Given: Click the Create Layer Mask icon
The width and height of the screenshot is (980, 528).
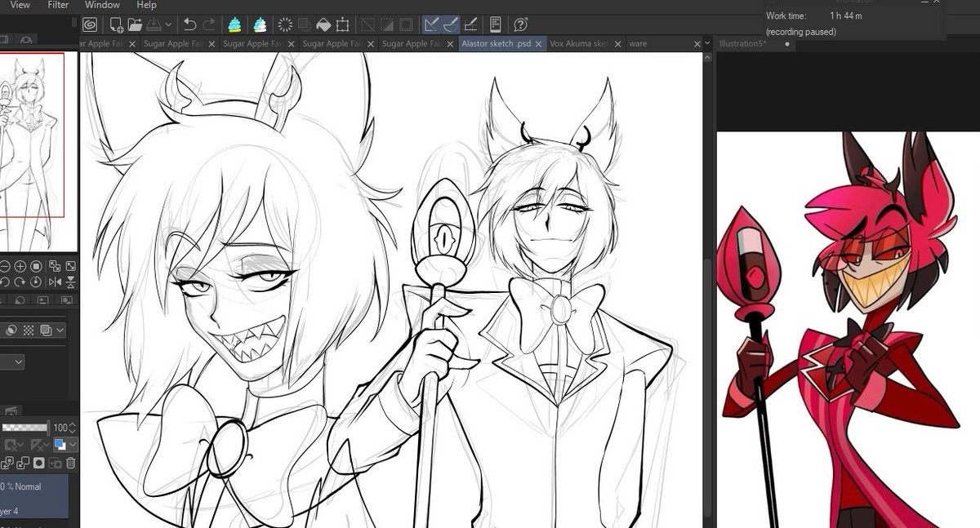Looking at the screenshot, I should click(38, 463).
